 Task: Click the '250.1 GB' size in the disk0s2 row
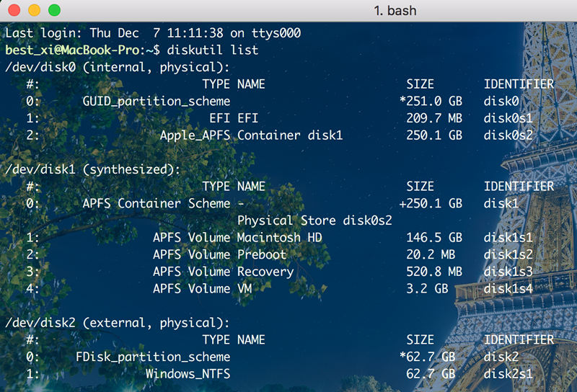pyautogui.click(x=434, y=135)
